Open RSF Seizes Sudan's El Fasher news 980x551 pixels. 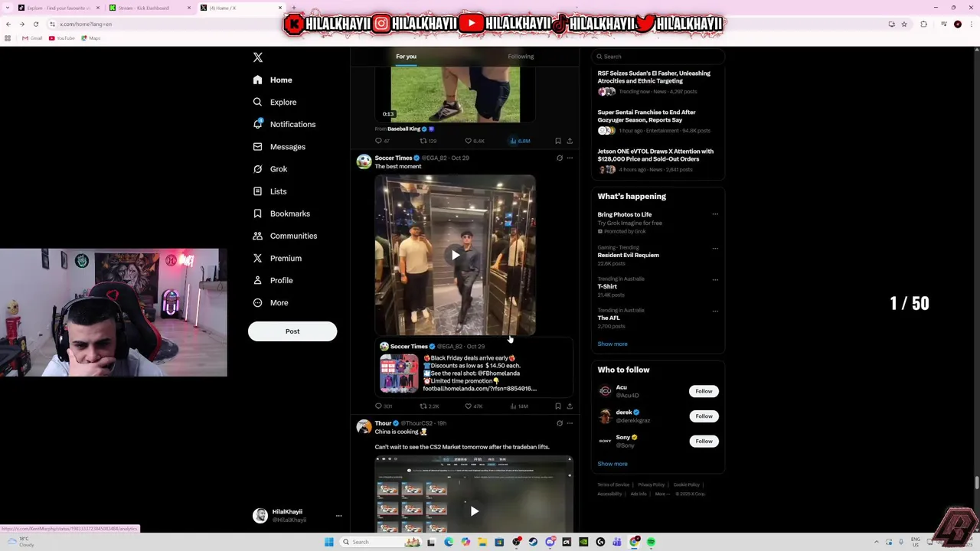tap(658, 83)
